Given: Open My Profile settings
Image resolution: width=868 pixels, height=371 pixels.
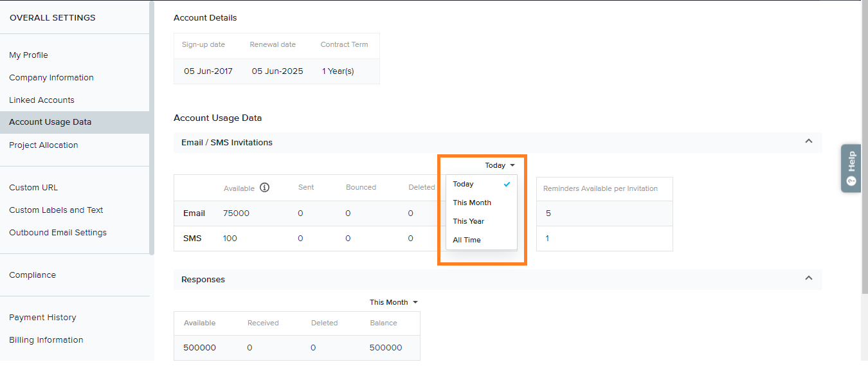Looking at the screenshot, I should [x=28, y=55].
